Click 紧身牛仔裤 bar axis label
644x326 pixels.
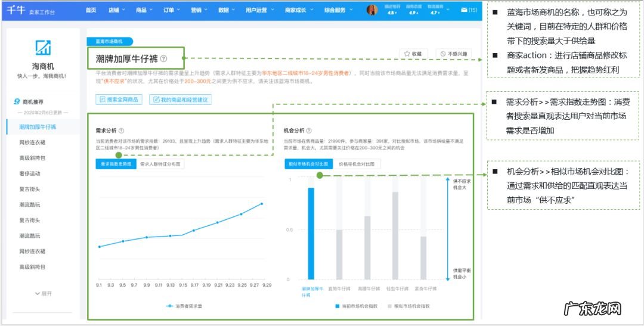pyautogui.click(x=426, y=288)
